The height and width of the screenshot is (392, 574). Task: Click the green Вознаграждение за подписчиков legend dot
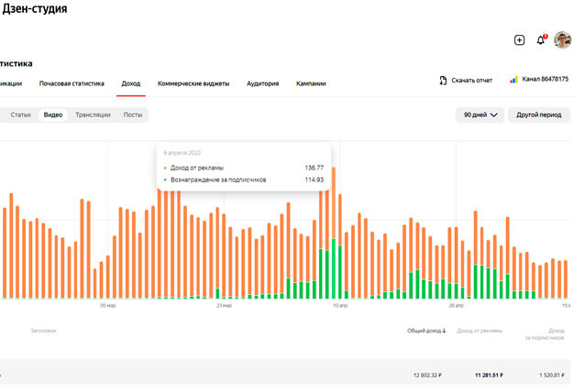point(165,180)
